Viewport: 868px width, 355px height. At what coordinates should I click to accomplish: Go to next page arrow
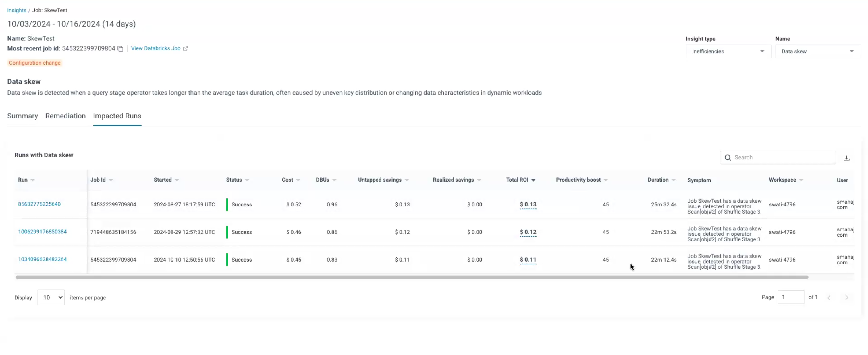pos(846,297)
